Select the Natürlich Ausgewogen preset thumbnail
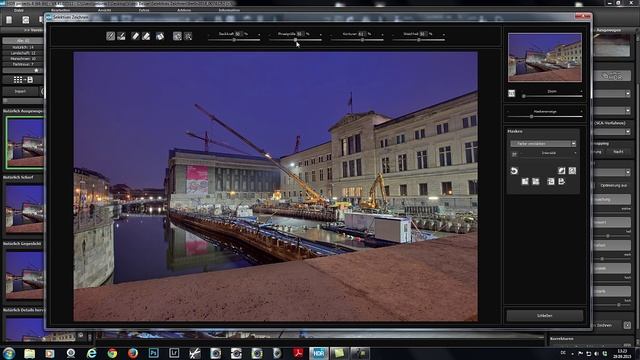This screenshot has height=360, width=640. (25, 143)
